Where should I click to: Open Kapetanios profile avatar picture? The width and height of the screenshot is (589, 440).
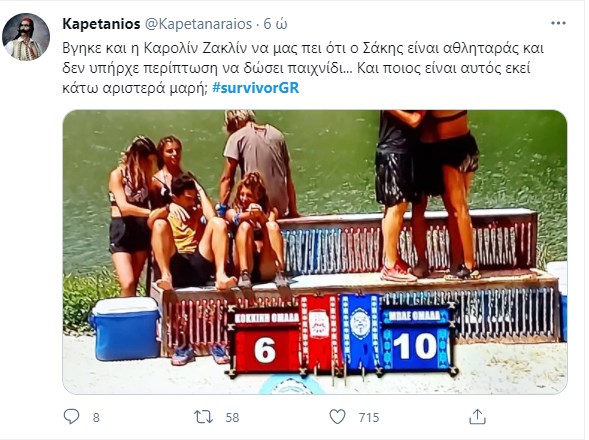pyautogui.click(x=26, y=37)
